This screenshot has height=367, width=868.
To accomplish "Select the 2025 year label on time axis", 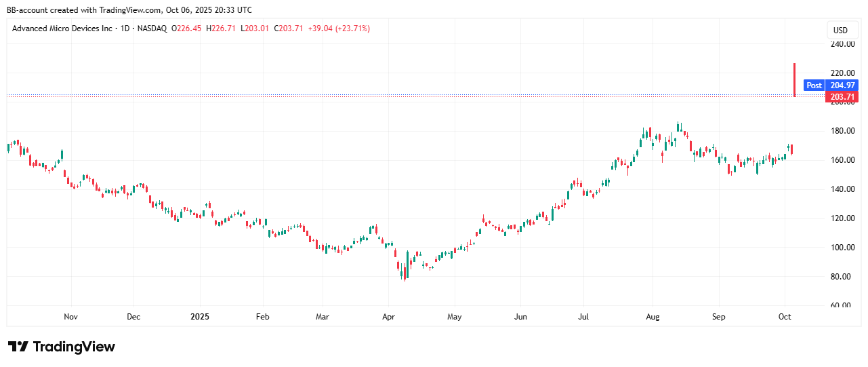I will tap(200, 317).
